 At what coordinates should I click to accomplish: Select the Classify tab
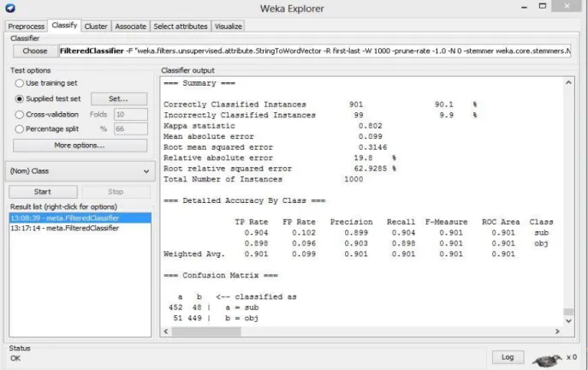[64, 25]
